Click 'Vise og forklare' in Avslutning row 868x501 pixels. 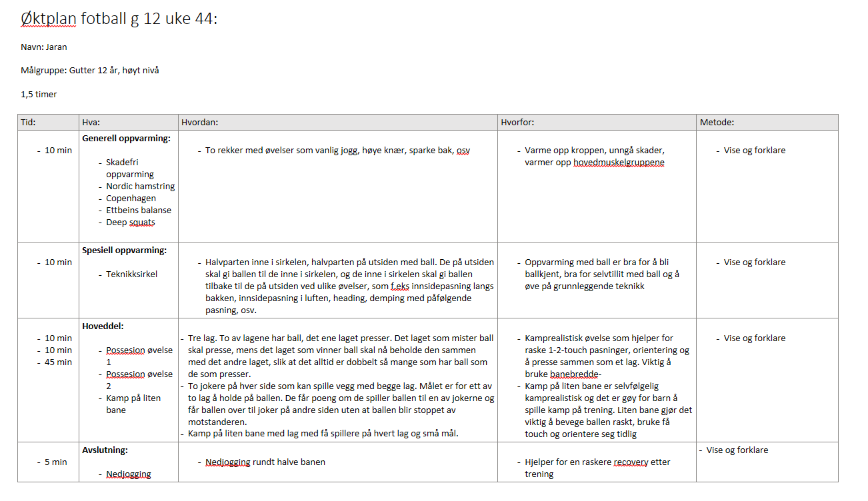pos(737,450)
